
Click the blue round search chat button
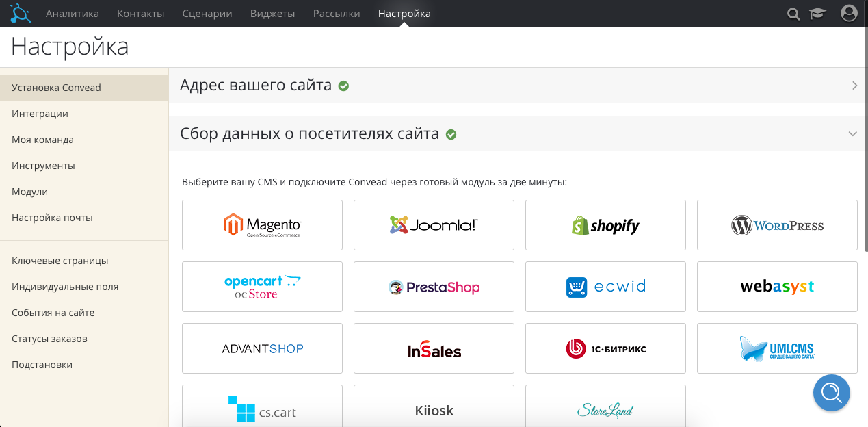pos(832,393)
